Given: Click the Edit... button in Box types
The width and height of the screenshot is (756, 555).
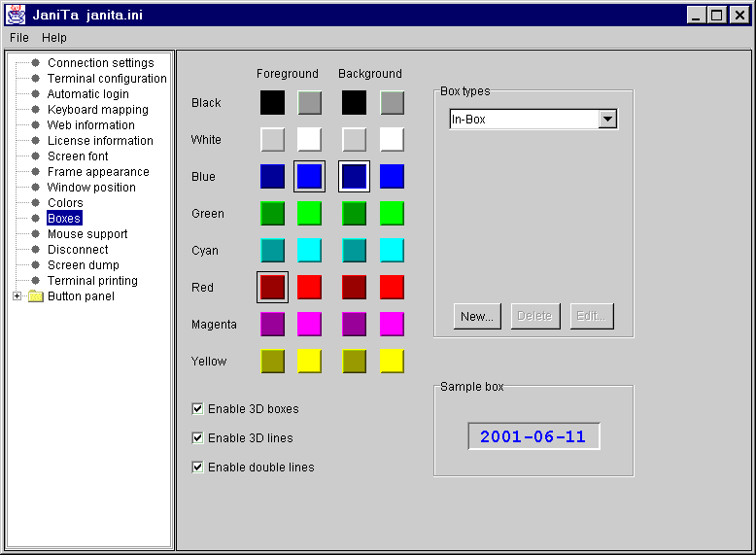Looking at the screenshot, I should click(592, 316).
